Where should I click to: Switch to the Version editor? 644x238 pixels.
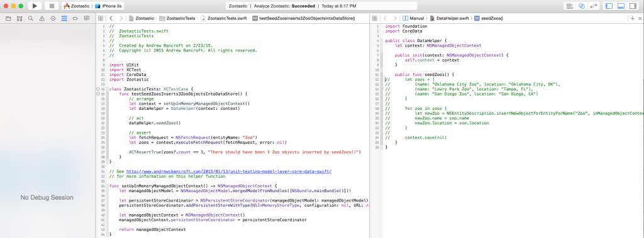click(593, 6)
